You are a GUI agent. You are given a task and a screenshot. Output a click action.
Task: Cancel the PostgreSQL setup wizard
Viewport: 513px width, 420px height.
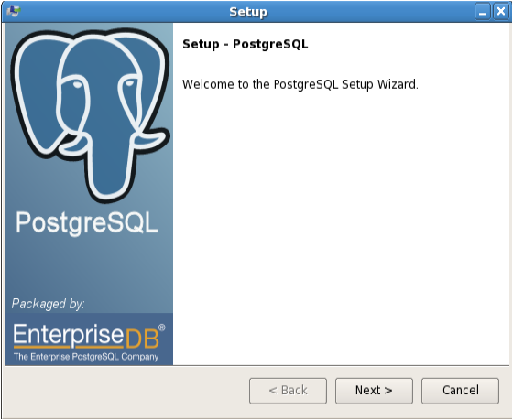pyautogui.click(x=460, y=391)
